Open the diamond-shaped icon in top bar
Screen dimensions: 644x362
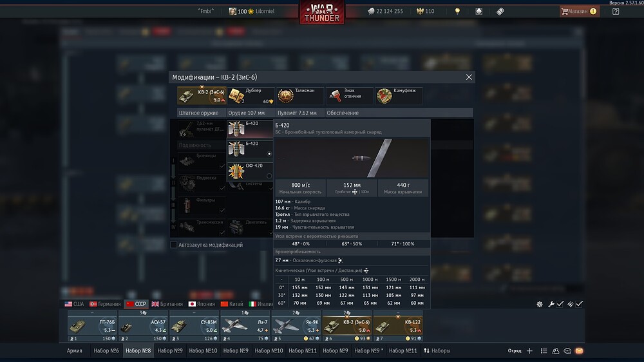[x=479, y=12]
